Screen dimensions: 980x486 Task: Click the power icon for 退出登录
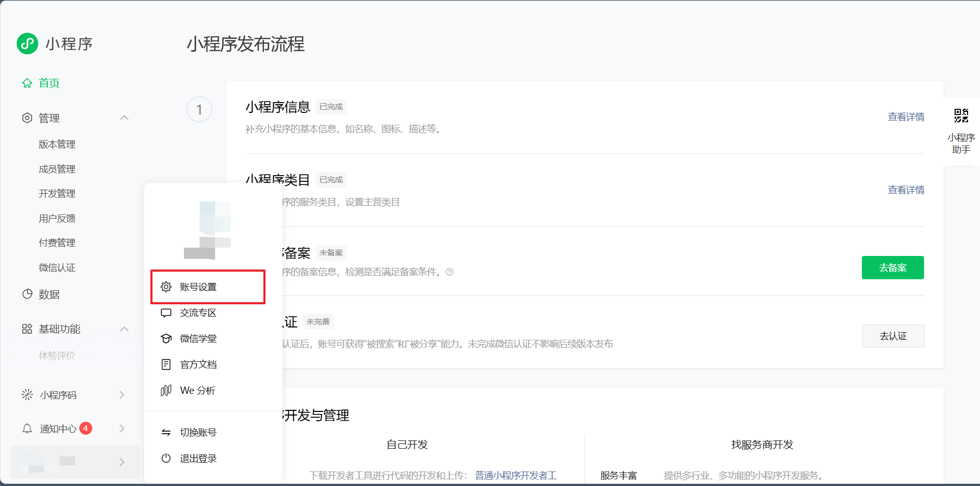[166, 459]
